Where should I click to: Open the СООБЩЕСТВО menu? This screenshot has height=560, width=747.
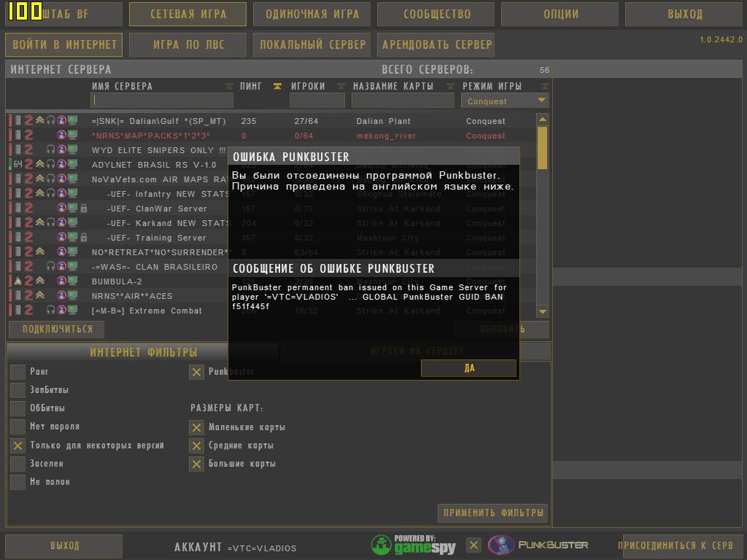click(x=436, y=15)
